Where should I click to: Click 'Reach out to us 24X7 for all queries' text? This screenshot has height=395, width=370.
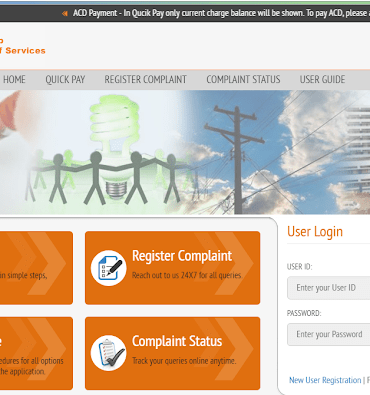(x=187, y=275)
